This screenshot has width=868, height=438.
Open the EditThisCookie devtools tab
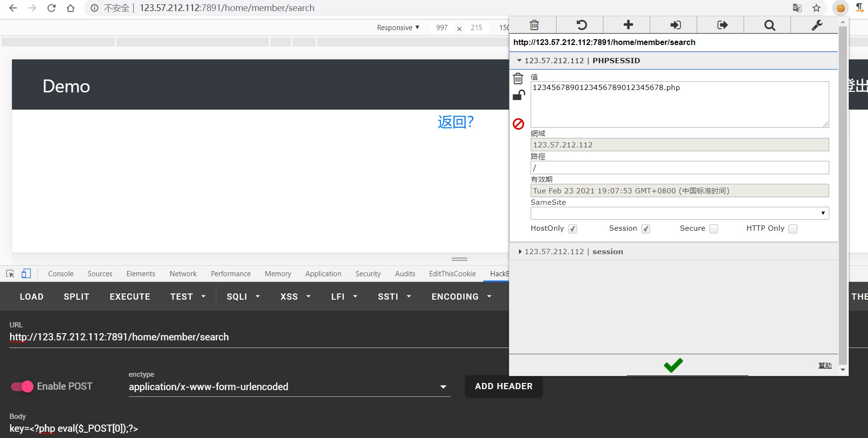coord(452,274)
